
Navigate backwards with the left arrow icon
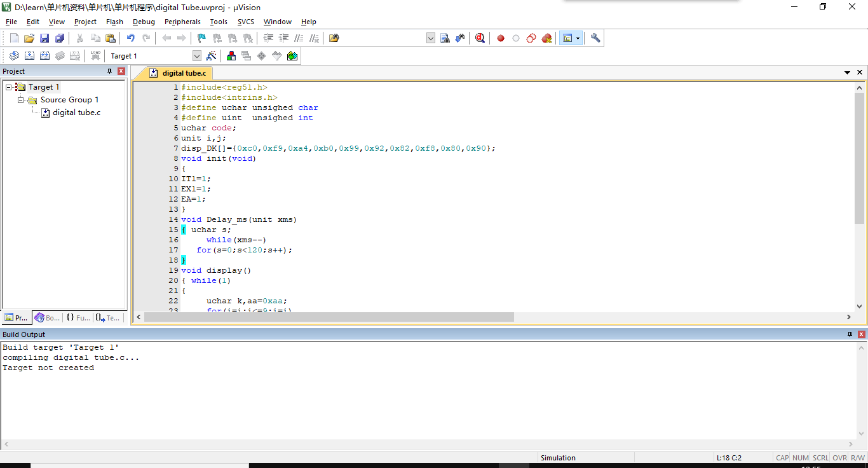(166, 38)
